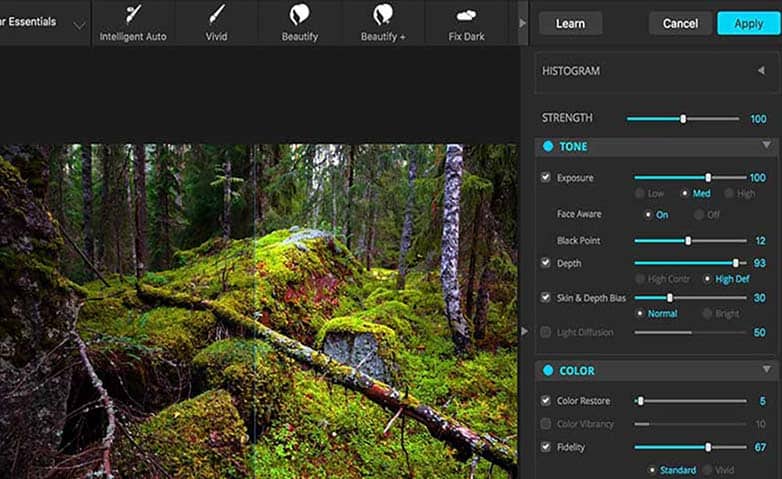Click the Learn button
Screen dimensions: 782x479
570,23
